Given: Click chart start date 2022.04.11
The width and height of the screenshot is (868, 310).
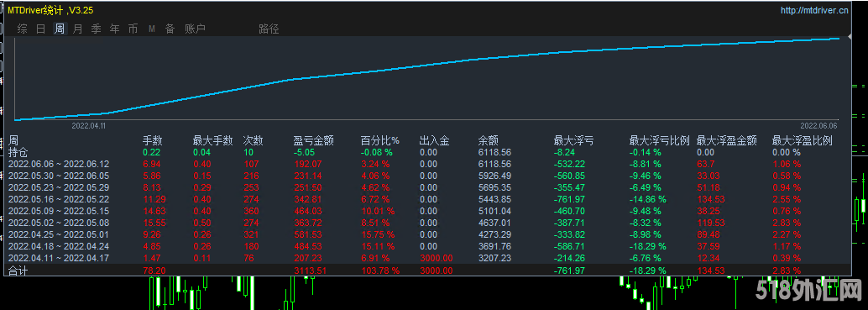Looking at the screenshot, I should [89, 126].
